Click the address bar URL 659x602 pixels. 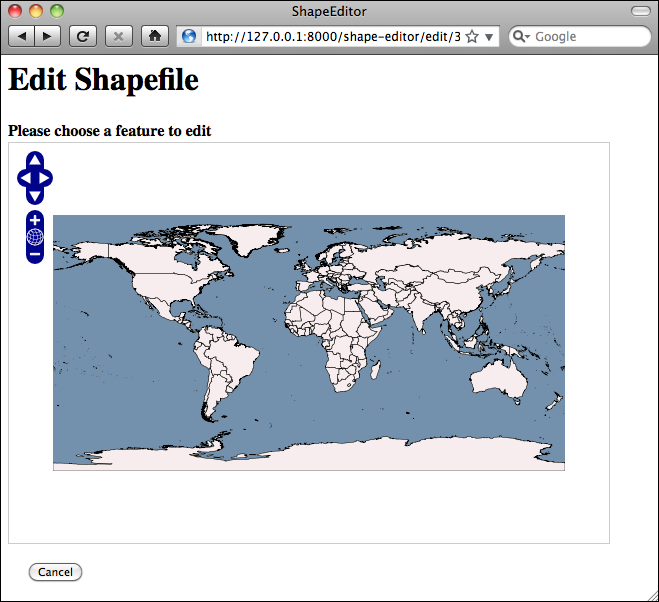pyautogui.click(x=333, y=37)
